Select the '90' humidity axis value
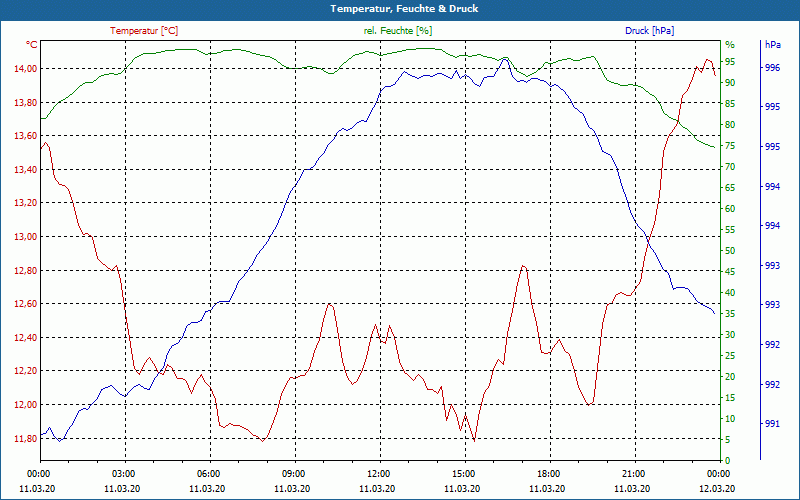The image size is (800, 500). [730, 83]
